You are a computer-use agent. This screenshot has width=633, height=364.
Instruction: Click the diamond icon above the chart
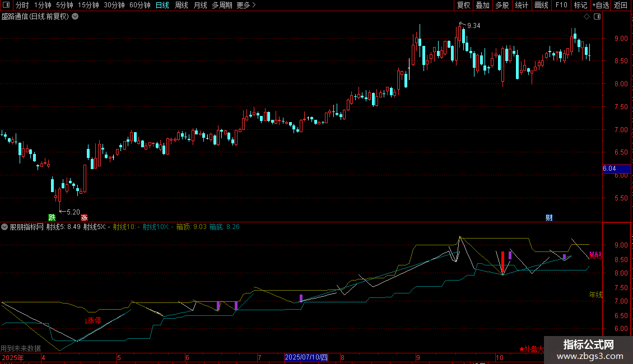(x=587, y=17)
